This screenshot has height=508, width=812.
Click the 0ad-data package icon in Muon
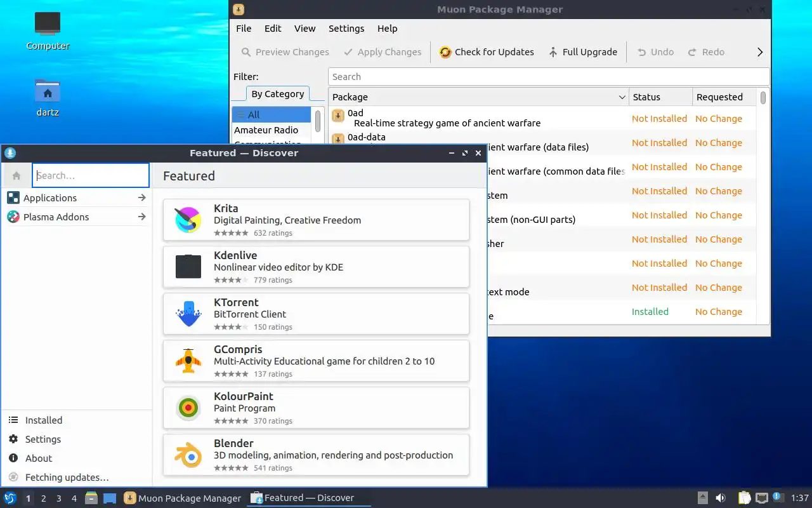338,138
